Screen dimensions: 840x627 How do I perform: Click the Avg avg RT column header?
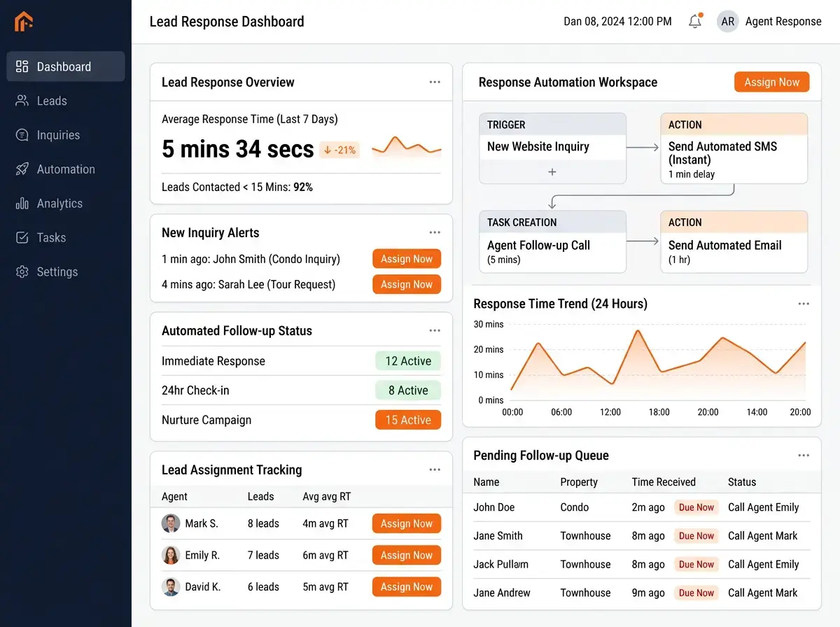tap(327, 497)
